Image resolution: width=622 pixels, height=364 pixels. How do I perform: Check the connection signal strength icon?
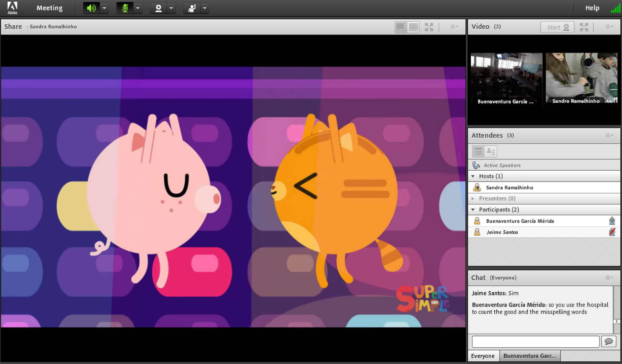(x=615, y=9)
